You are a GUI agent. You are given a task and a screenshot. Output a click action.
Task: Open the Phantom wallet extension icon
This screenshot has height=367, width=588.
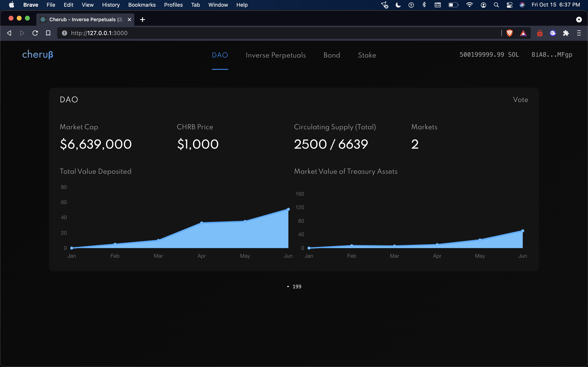point(553,33)
